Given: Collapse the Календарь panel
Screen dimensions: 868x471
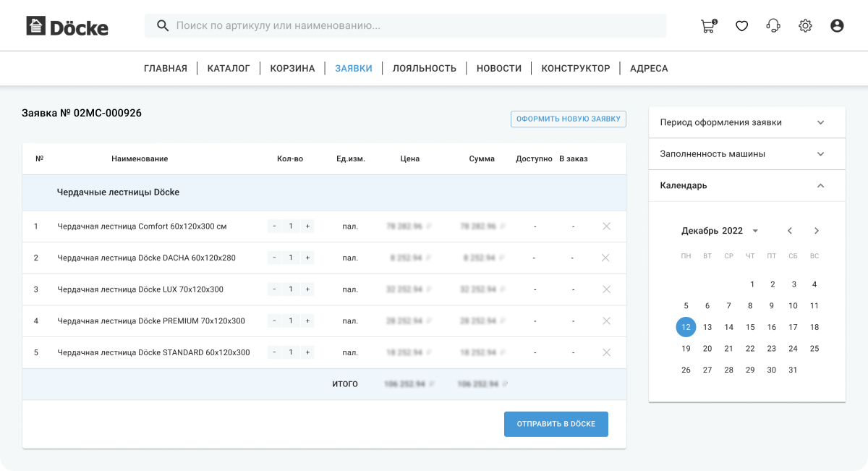Looking at the screenshot, I should [747, 185].
